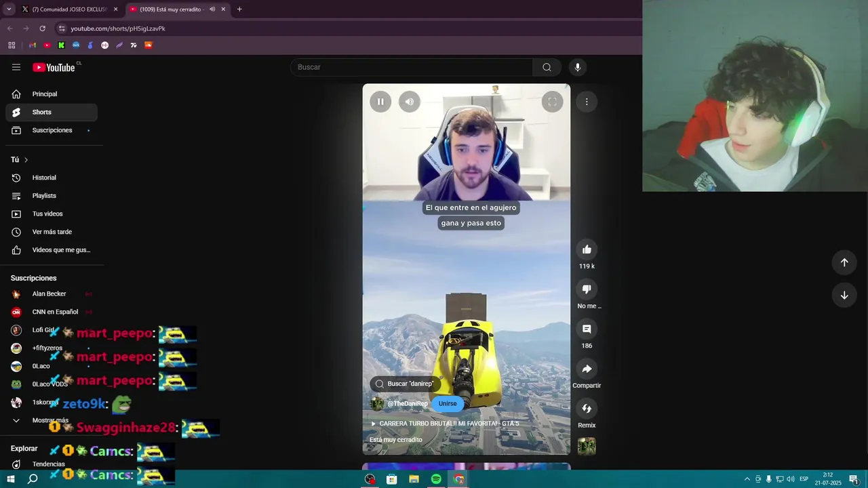The width and height of the screenshot is (868, 488).
Task: Open the Windows Start menu
Action: 11,479
